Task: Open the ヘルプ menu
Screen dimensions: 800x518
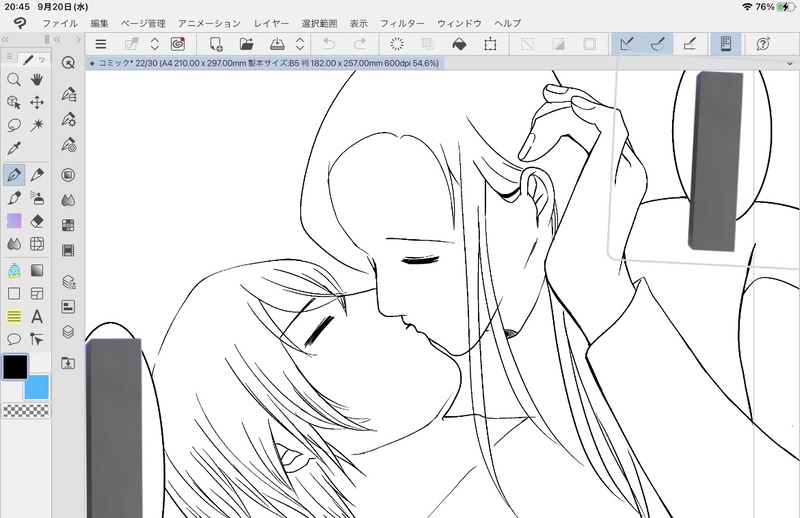Action: pyautogui.click(x=508, y=23)
